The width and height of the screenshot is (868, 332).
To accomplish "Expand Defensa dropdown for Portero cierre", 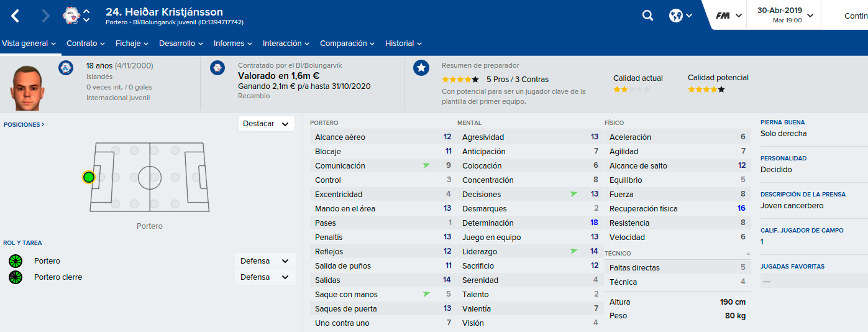I will click(x=265, y=277).
